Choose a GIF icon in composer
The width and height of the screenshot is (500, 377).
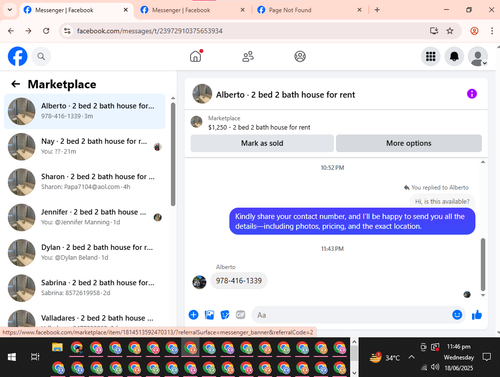[x=240, y=315]
